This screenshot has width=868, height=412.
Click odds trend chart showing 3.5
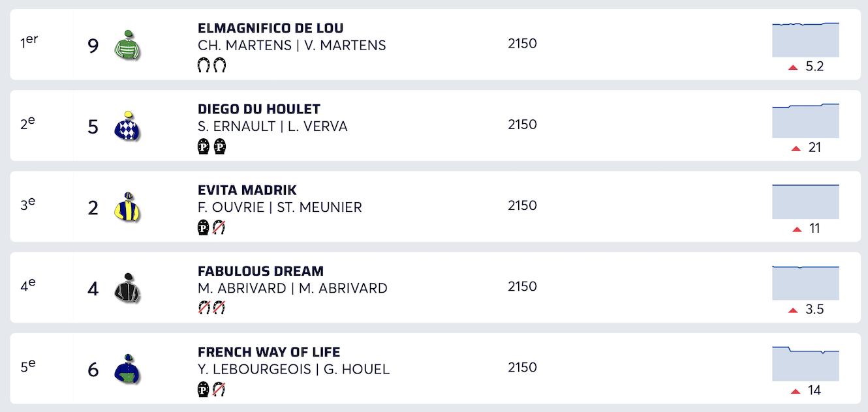click(x=805, y=283)
